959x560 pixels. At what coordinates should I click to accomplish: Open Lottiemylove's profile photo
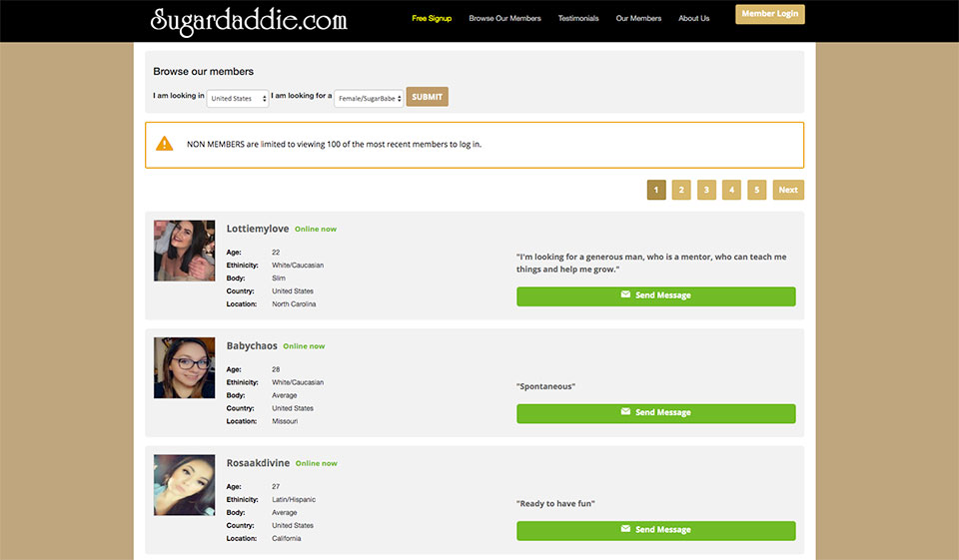pyautogui.click(x=184, y=251)
